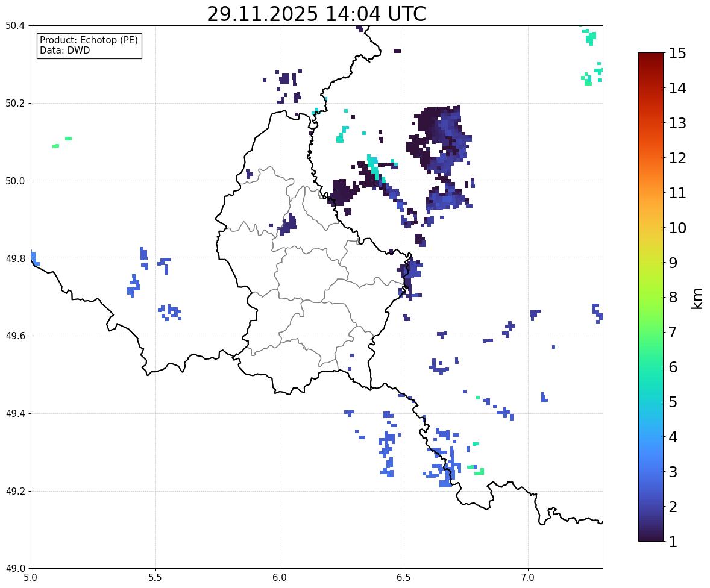Click the green colorbar section near 7 km
This screenshot has width=710, height=588.
click(651, 332)
